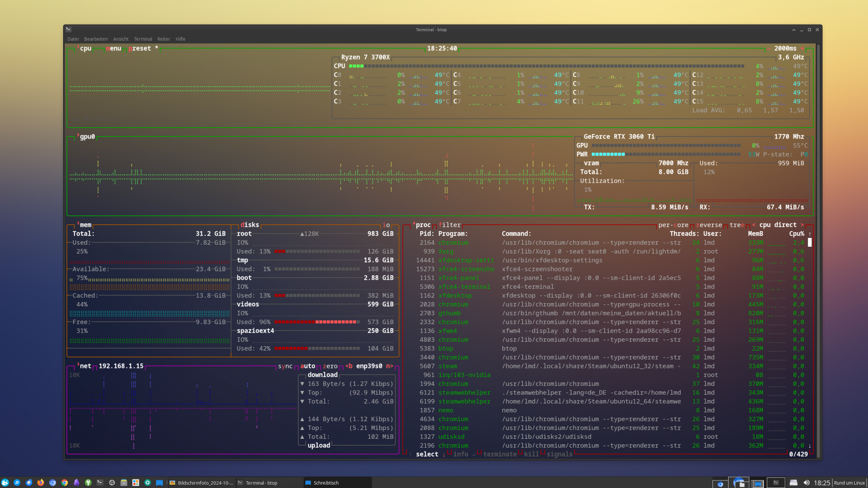Open a new terminal via the taskbar terminal icon
The height and width of the screenshot is (488, 868).
click(100, 482)
